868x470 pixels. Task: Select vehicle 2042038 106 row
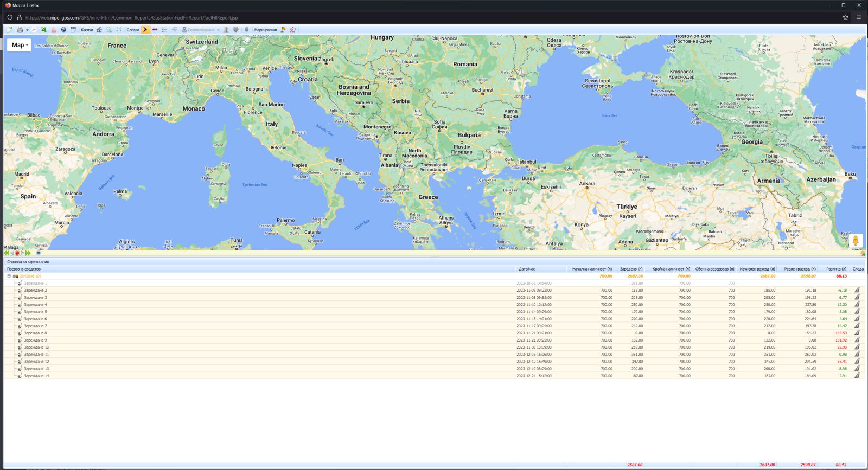pos(434,276)
